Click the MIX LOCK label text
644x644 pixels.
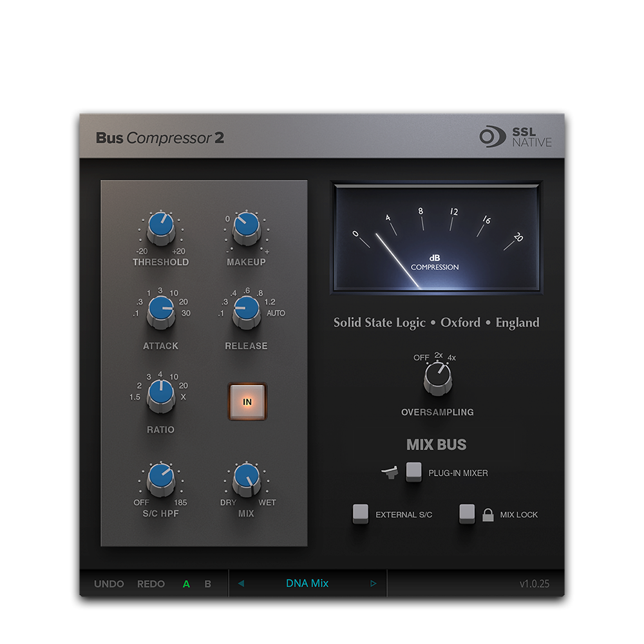tap(518, 515)
